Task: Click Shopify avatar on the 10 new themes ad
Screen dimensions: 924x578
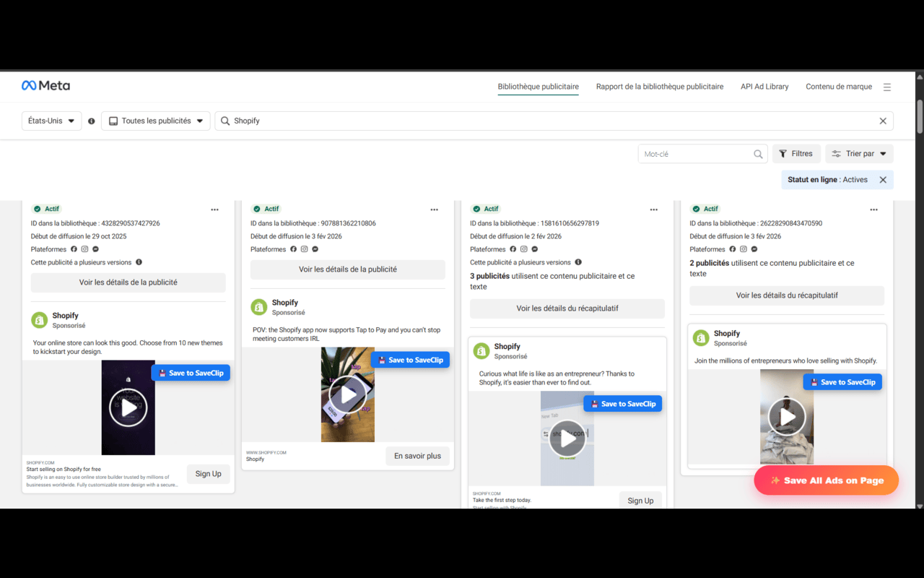Action: pyautogui.click(x=40, y=320)
